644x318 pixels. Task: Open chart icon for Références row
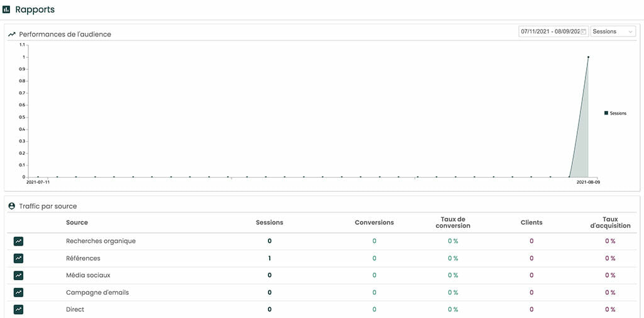pyautogui.click(x=18, y=258)
